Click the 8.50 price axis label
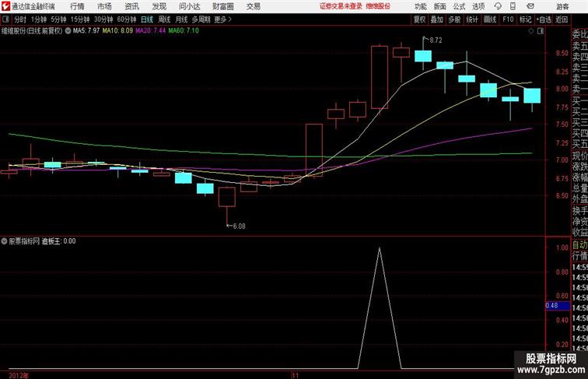Screen dimensions: 588x379 tap(562, 53)
